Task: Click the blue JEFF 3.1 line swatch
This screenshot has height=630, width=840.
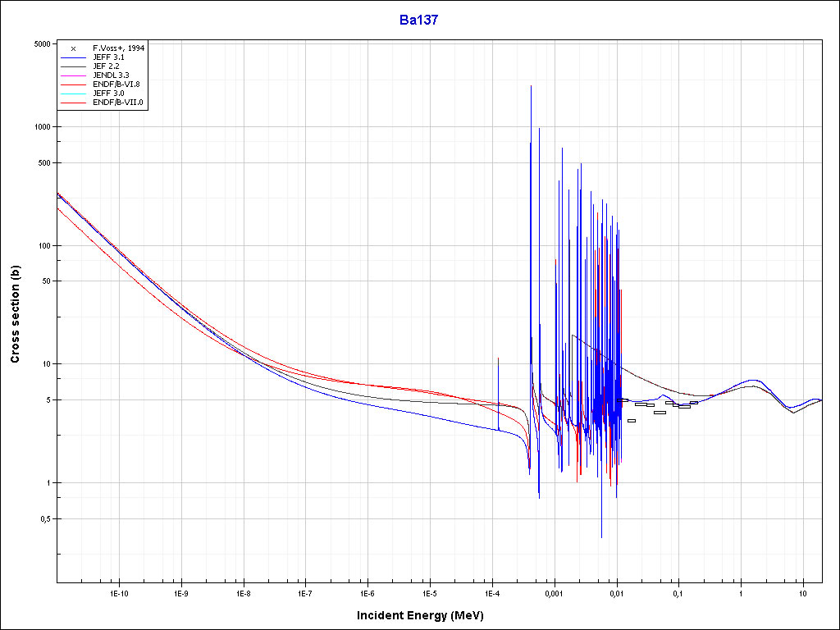Action: (x=73, y=57)
